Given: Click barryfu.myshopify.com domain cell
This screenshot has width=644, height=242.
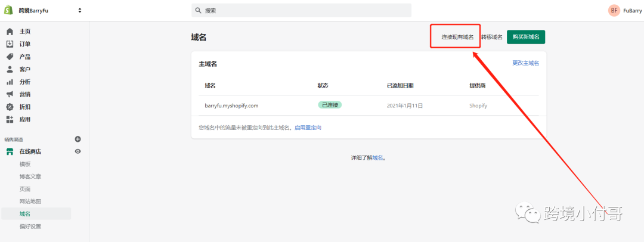Looking at the screenshot, I should point(231,106).
